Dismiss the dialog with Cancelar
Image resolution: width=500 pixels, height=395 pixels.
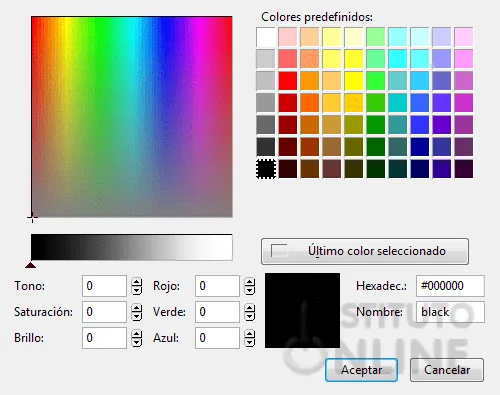click(447, 370)
